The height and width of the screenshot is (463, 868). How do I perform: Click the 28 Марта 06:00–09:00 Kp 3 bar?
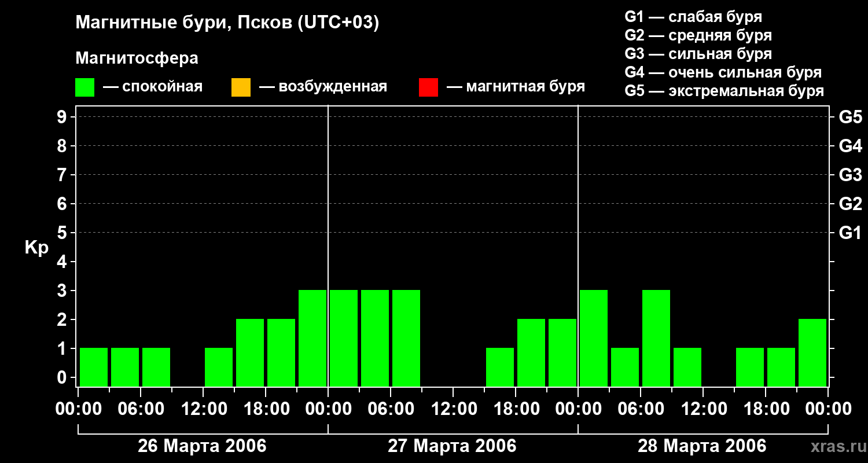pyautogui.click(x=656, y=338)
